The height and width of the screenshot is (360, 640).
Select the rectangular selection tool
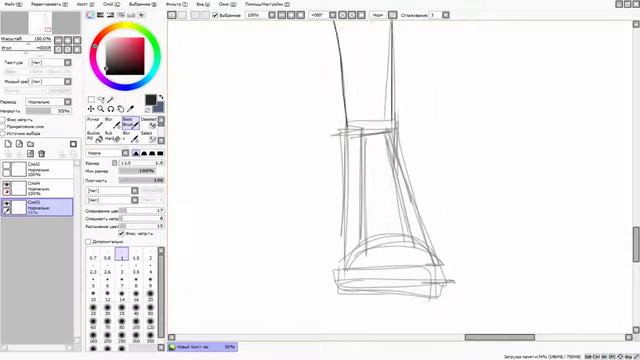(x=91, y=100)
